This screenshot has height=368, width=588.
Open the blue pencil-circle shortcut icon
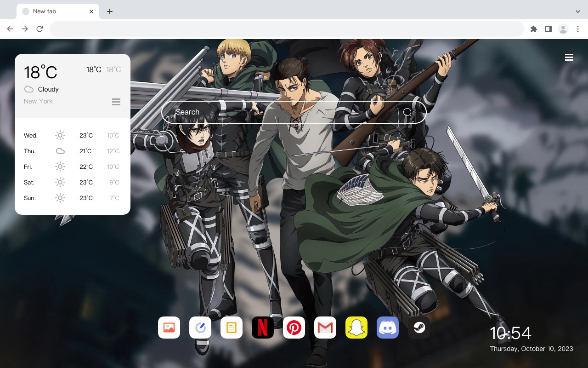200,328
